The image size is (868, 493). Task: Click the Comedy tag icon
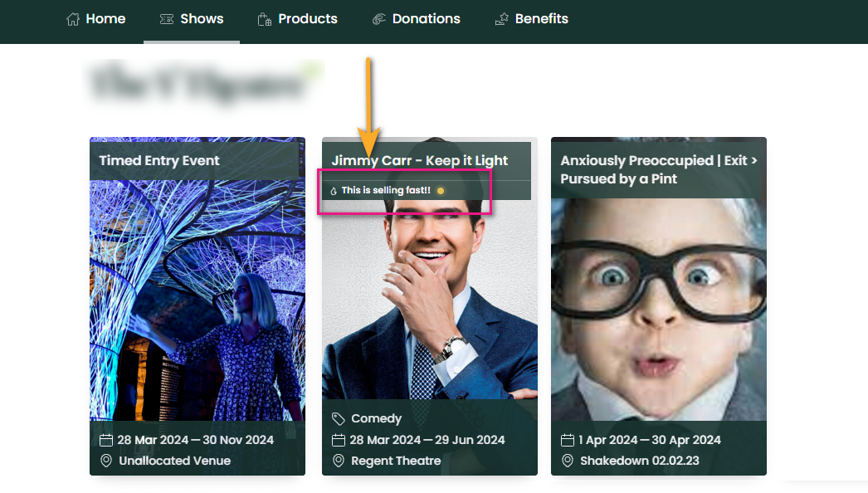339,419
